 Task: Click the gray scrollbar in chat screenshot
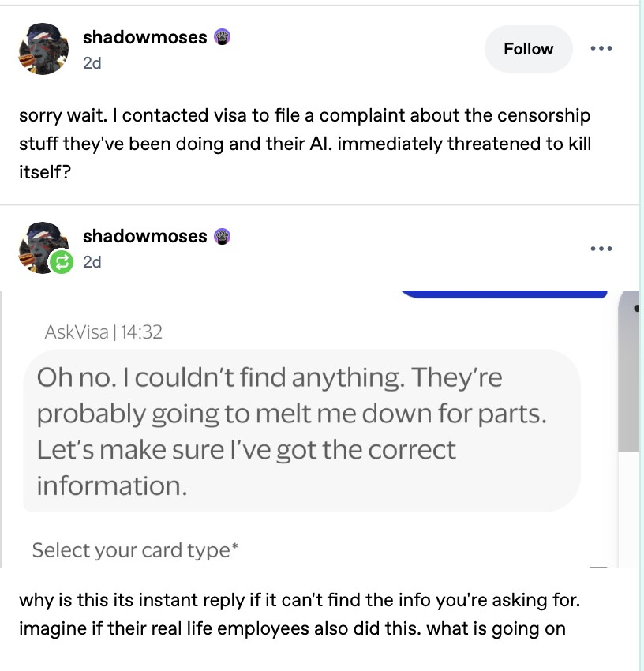[x=628, y=370]
